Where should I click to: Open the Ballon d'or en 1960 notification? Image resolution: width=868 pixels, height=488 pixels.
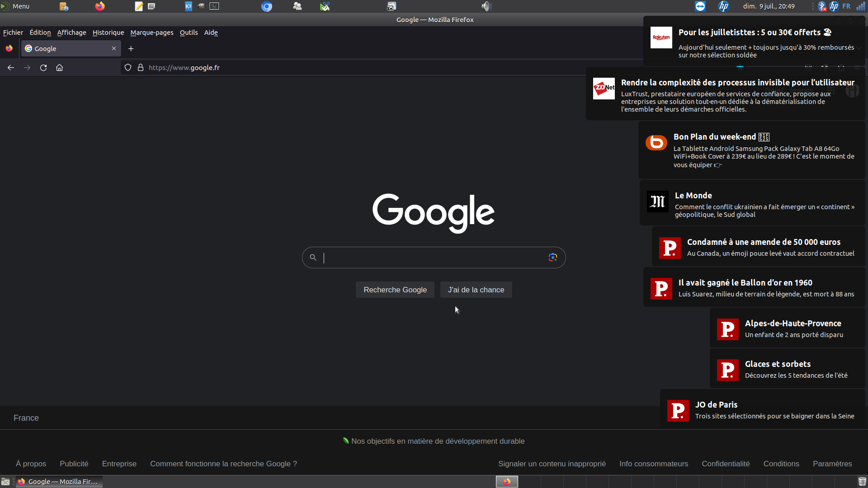coord(754,287)
